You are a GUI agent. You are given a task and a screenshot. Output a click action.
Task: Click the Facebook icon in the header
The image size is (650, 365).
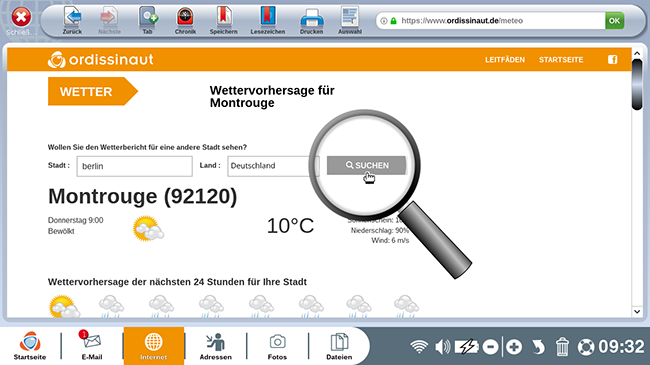612,60
